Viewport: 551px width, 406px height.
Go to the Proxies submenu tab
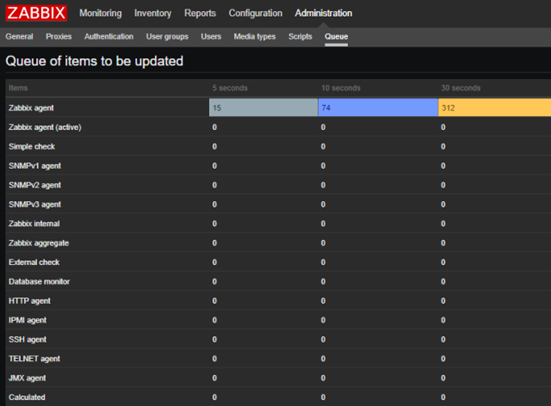(x=59, y=37)
